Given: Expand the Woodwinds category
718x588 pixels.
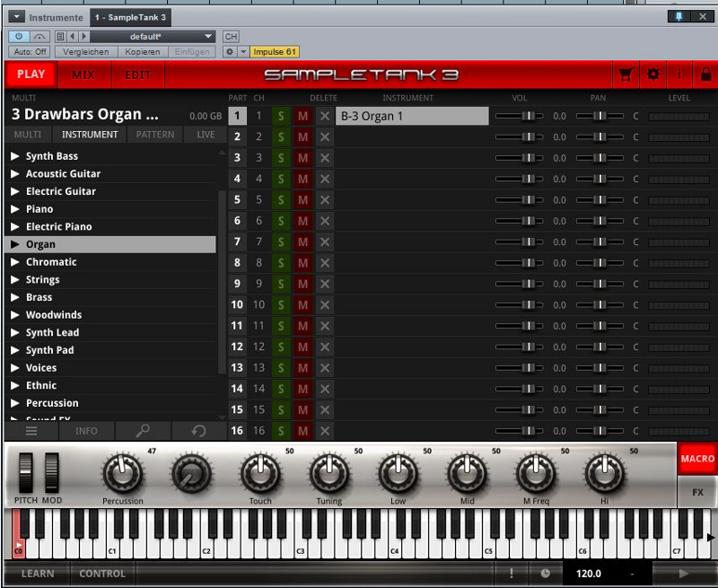Looking at the screenshot, I should pyautogui.click(x=15, y=315).
